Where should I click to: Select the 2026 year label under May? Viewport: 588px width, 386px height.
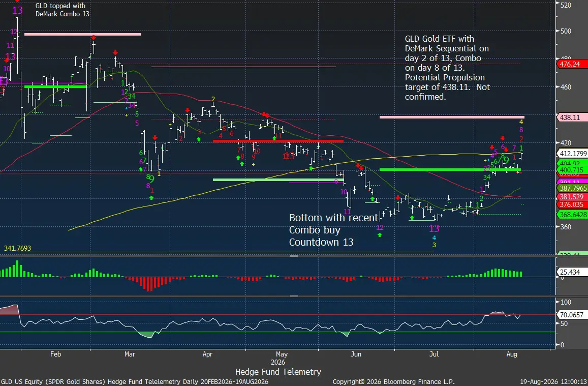278,363
